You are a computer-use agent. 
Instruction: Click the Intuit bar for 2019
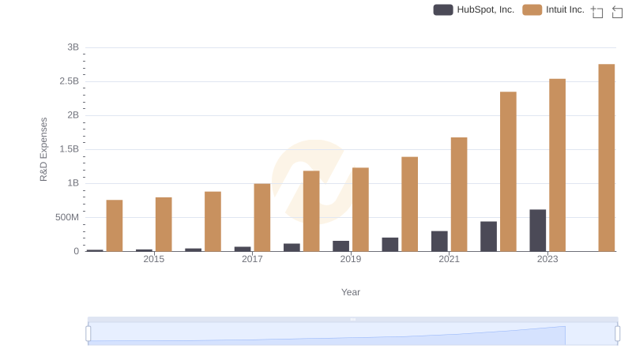pyautogui.click(x=360, y=209)
